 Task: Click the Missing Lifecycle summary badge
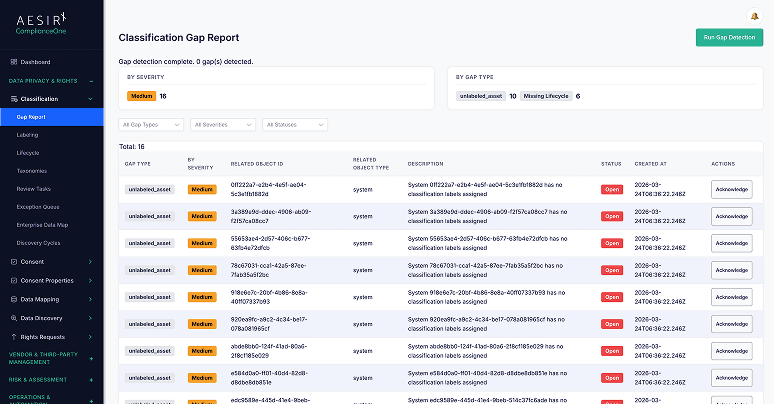pos(546,96)
